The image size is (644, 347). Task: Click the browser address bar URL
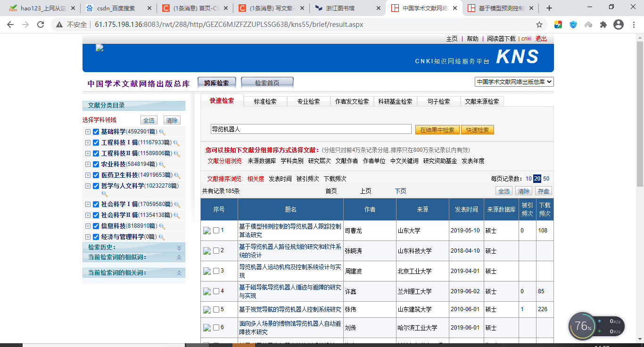[x=229, y=25]
